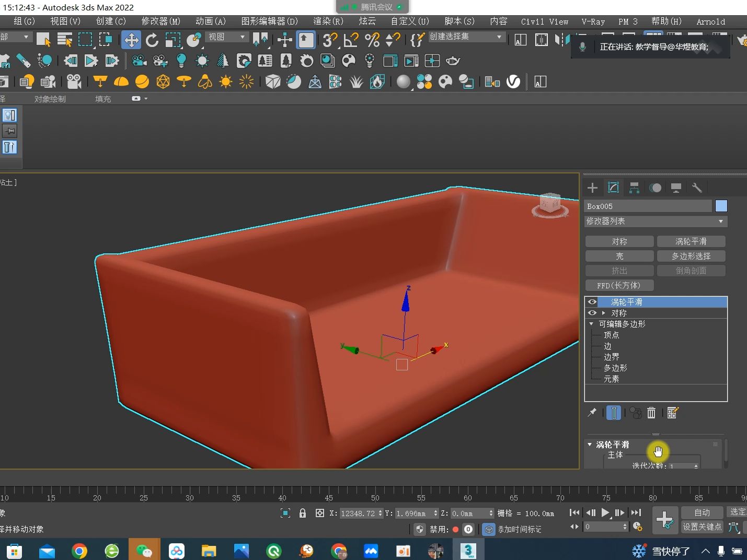Select the Scale tool
This screenshot has height=560, width=747.
point(173,40)
